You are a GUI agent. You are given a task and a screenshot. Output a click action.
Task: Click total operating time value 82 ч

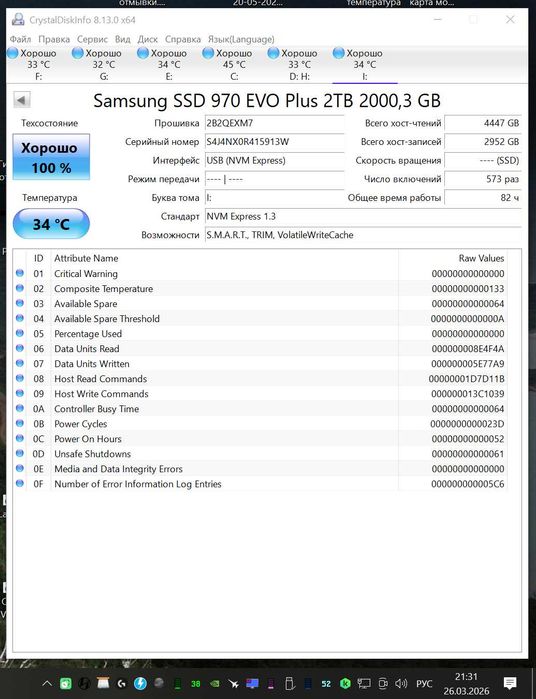point(482,198)
